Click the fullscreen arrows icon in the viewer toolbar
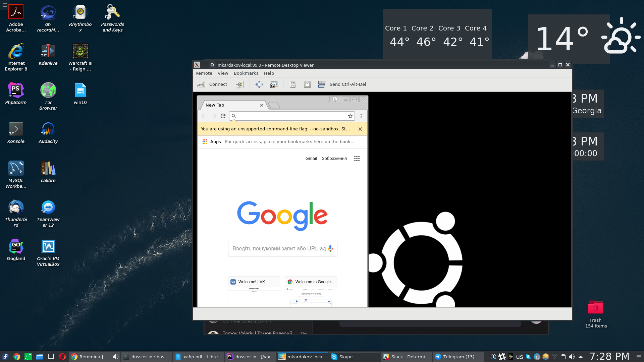Image resolution: width=644 pixels, height=362 pixels. (x=259, y=84)
